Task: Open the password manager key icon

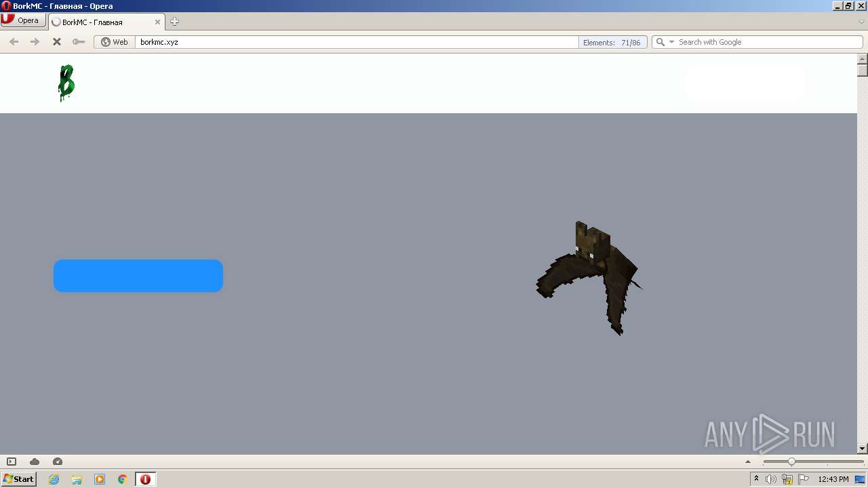Action: coord(79,42)
